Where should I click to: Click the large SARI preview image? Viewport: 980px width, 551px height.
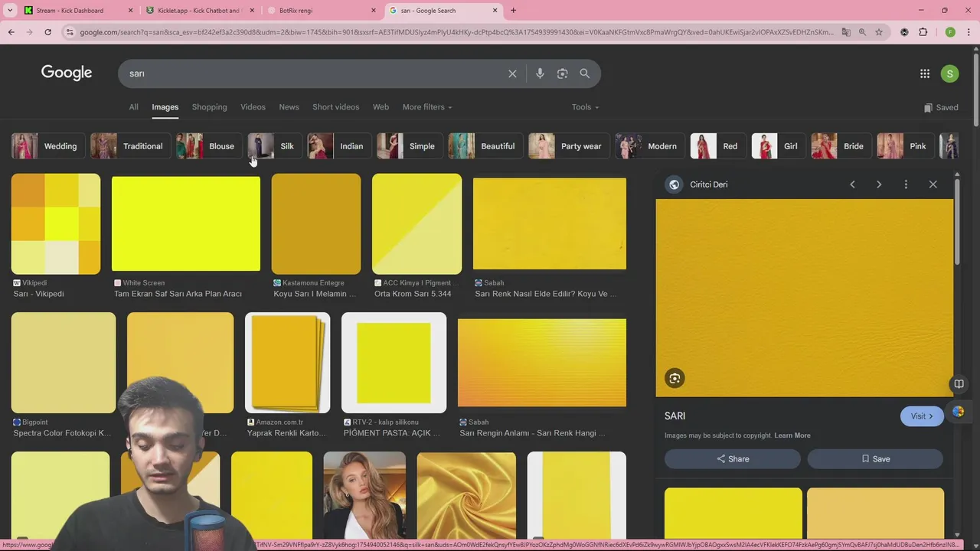click(805, 298)
